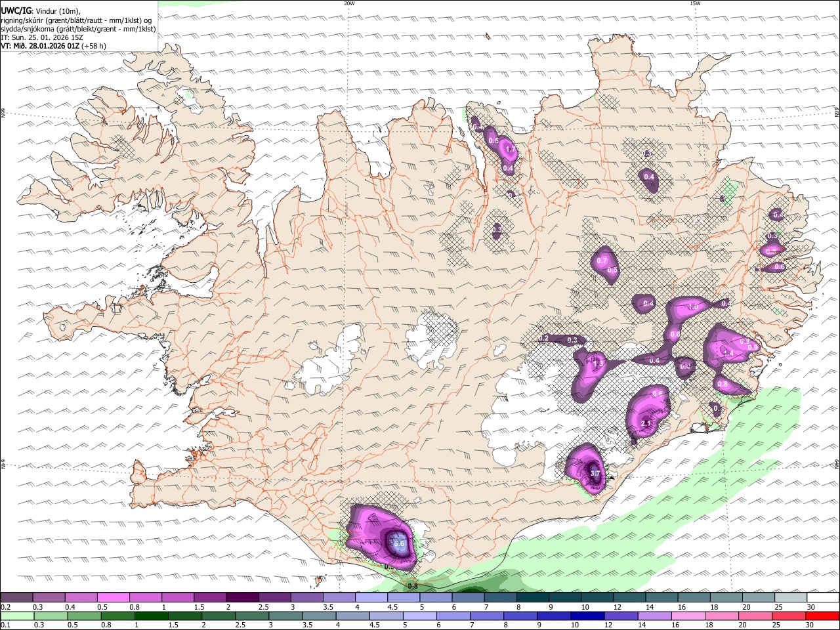840x630 pixels.
Task: Click the '30' label under the lower scale
Action: (x=811, y=625)
